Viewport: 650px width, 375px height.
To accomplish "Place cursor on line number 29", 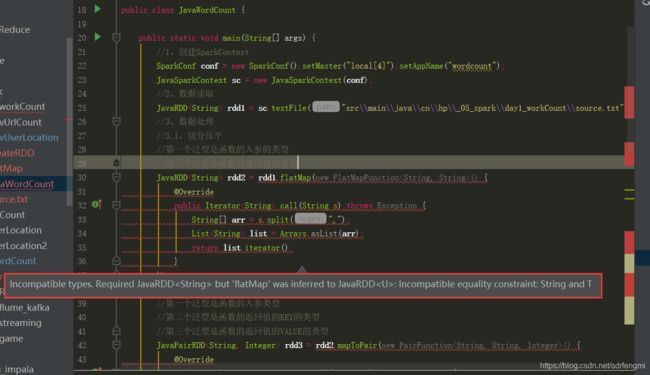I will (82, 163).
